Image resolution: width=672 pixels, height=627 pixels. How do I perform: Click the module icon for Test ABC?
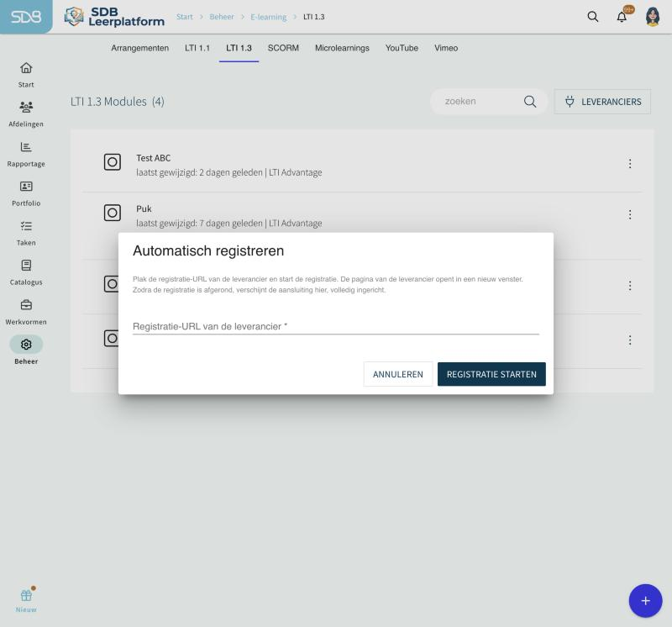(x=113, y=162)
